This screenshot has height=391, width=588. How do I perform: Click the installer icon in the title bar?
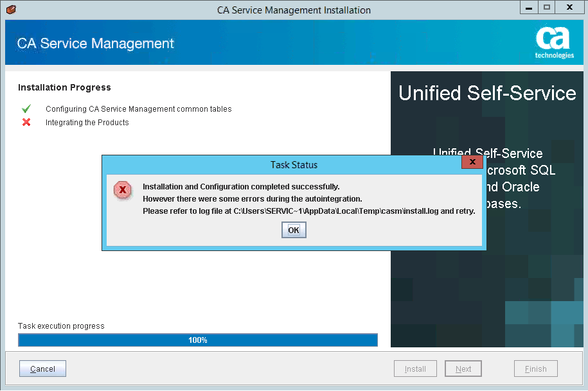[x=10, y=10]
